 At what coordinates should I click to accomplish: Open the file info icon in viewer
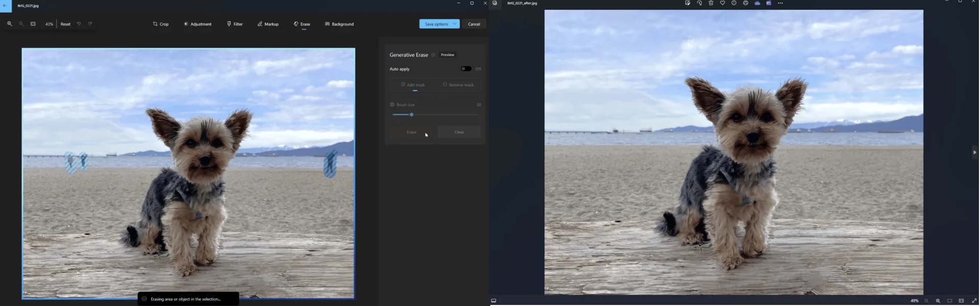[x=734, y=3]
